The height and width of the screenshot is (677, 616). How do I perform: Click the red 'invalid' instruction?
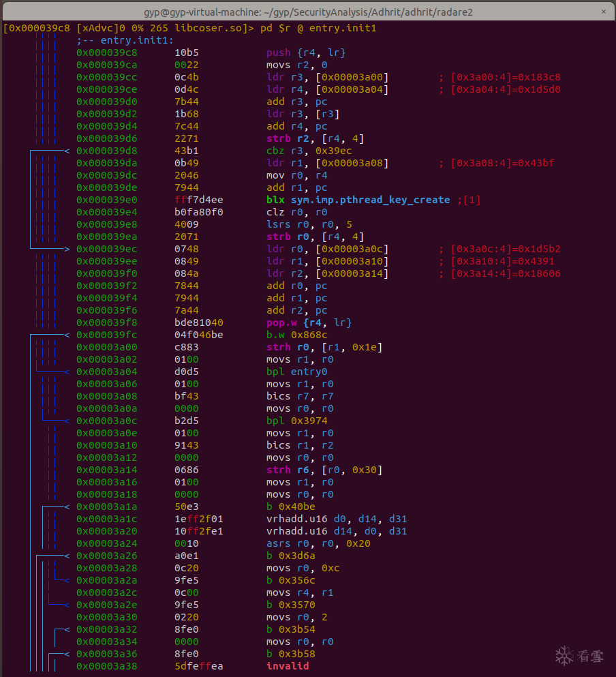click(288, 666)
